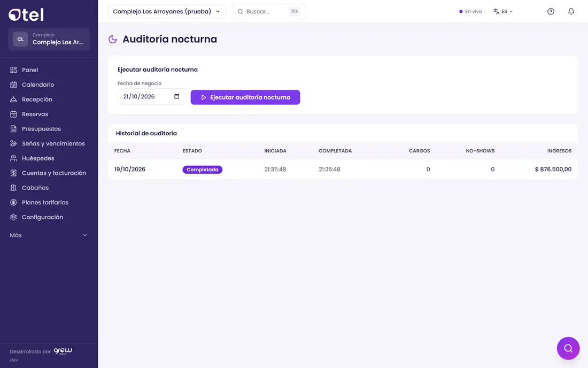Click the Completada status badge
The image size is (588, 368).
[x=203, y=170]
